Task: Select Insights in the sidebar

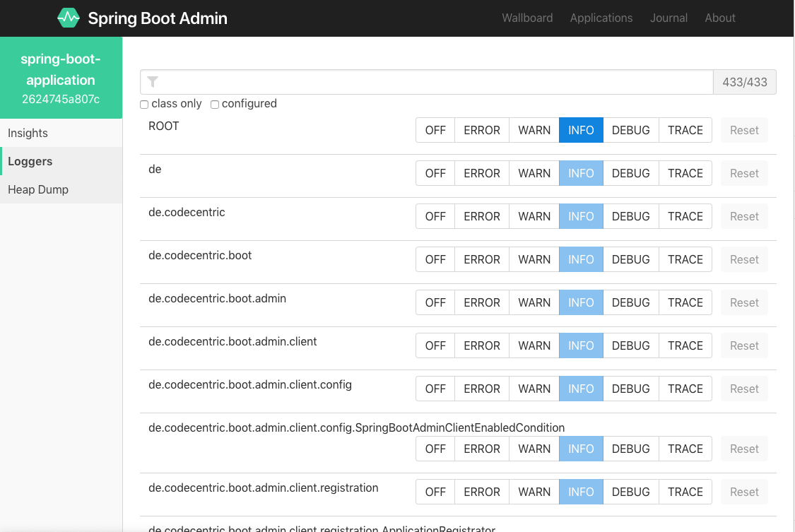Action: coord(28,133)
